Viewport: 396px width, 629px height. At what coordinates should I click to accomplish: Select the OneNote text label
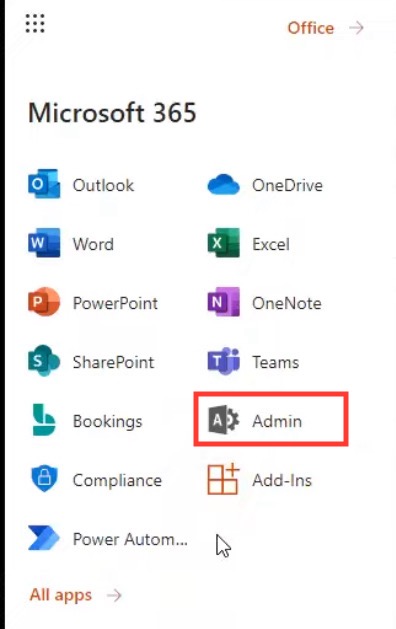coord(286,303)
